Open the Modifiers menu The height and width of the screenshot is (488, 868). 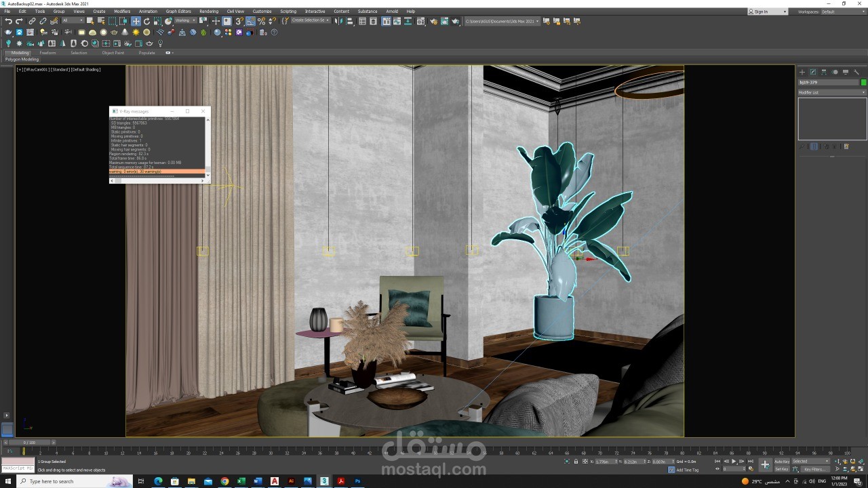pos(122,12)
